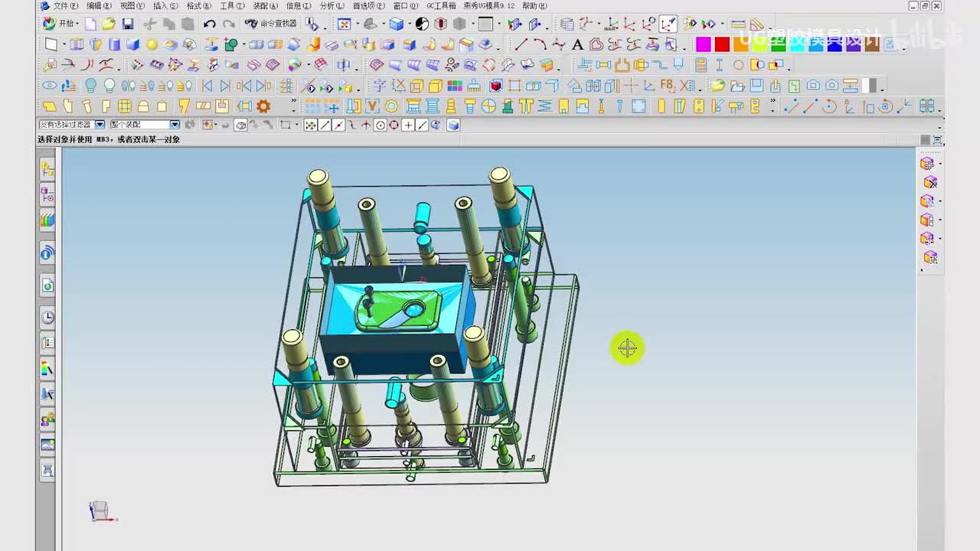Expand the rectangle selection mode dropdown arrow
This screenshot has width=980, height=551.
[296, 125]
